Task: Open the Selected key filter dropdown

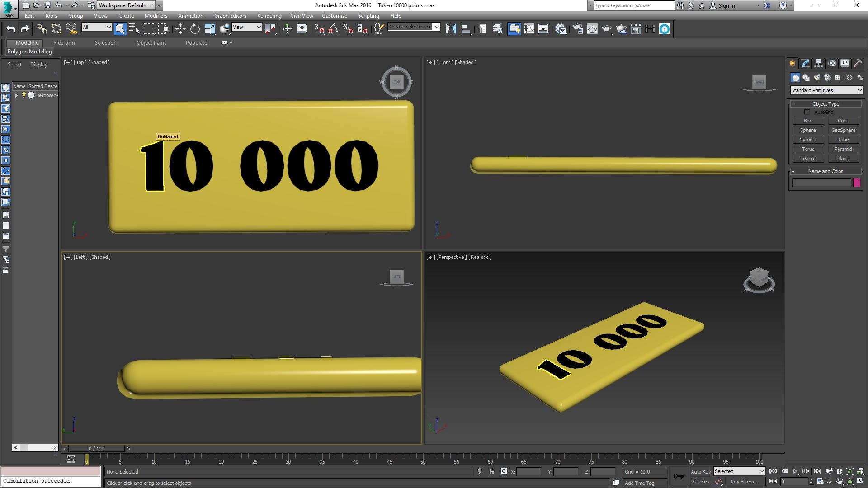Action: (739, 471)
